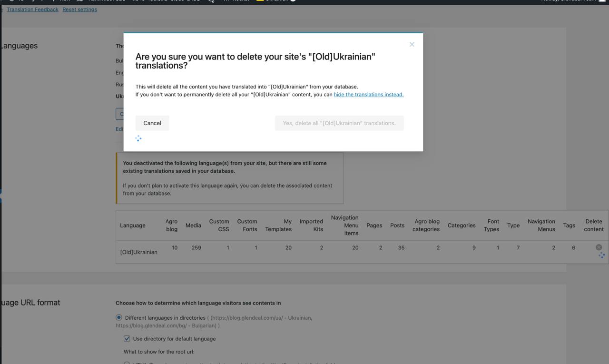
Task: Click the 'Custom Fonts' column header
Action: tap(247, 226)
